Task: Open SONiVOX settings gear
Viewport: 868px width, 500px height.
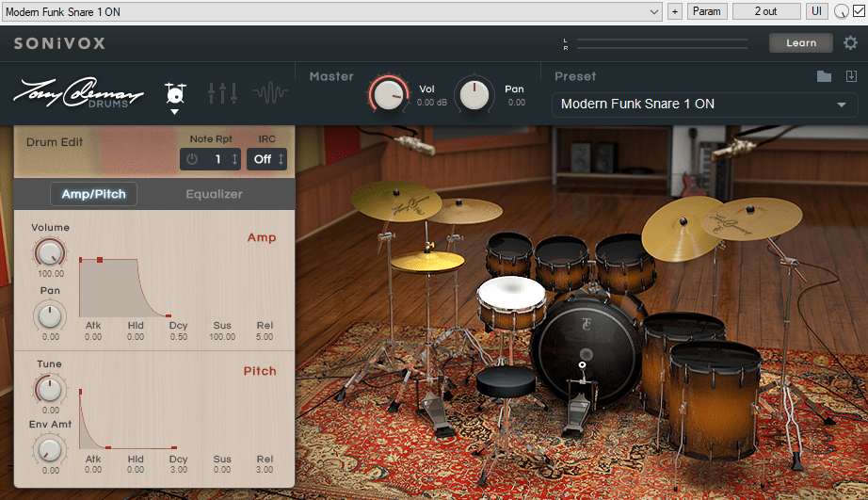Action: coord(850,42)
